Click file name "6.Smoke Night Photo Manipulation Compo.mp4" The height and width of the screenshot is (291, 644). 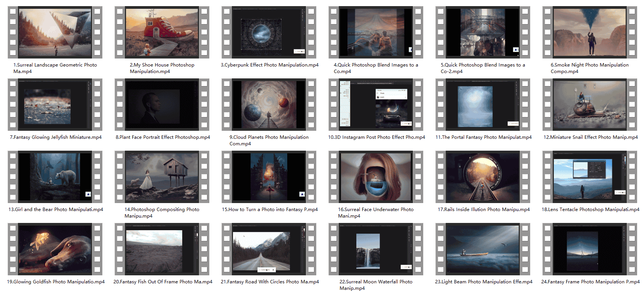point(590,68)
